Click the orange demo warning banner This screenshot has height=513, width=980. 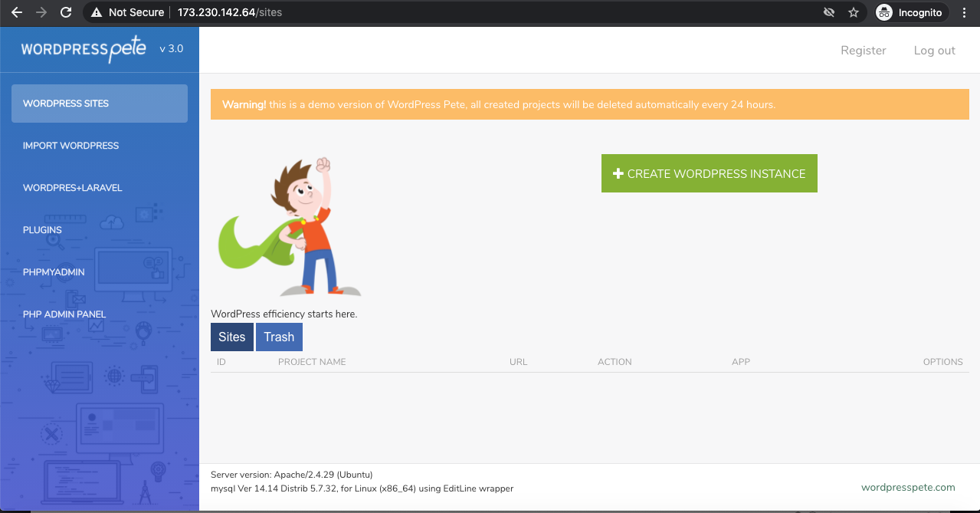coord(590,104)
